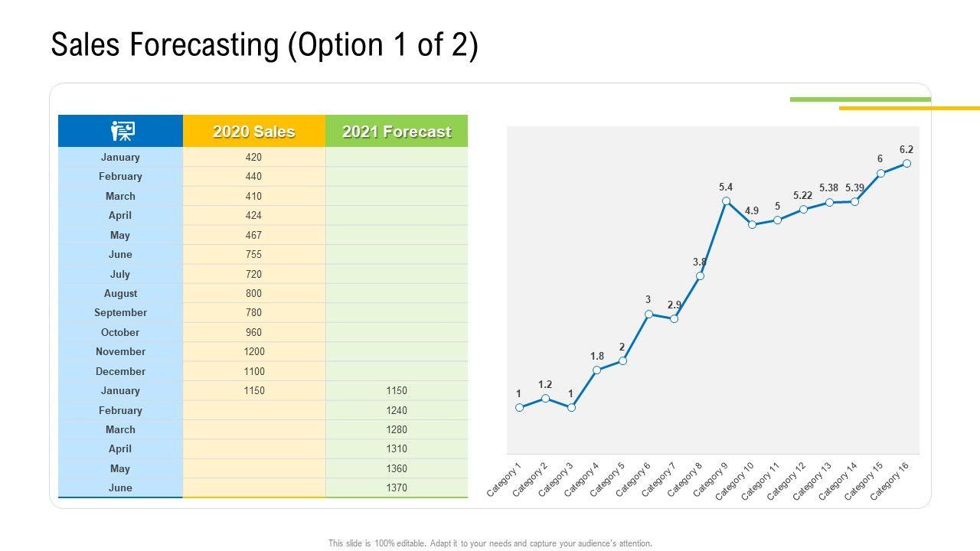Select the November 2020 sales cell 1200
The height and width of the screenshot is (551, 980).
coord(253,351)
